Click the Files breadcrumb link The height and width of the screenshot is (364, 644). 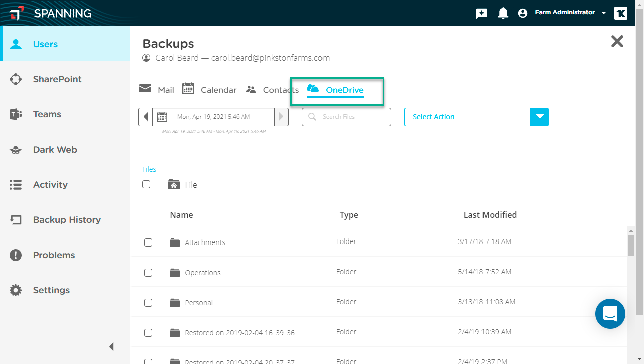149,169
